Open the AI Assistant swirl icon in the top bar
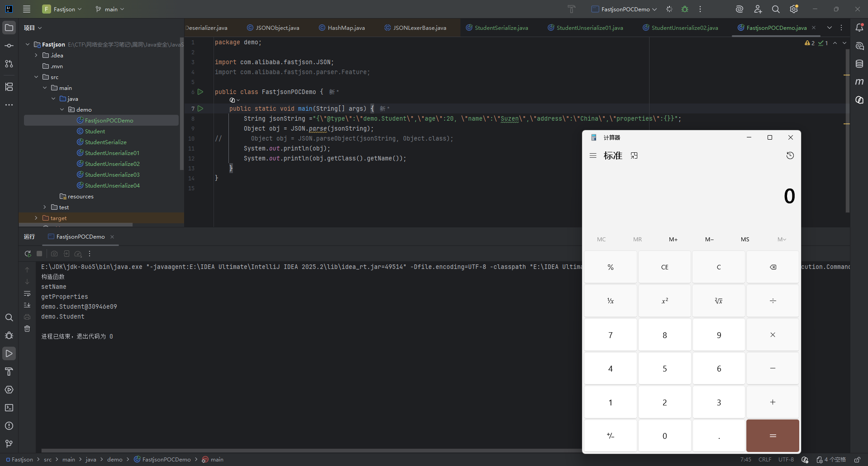 740,9
